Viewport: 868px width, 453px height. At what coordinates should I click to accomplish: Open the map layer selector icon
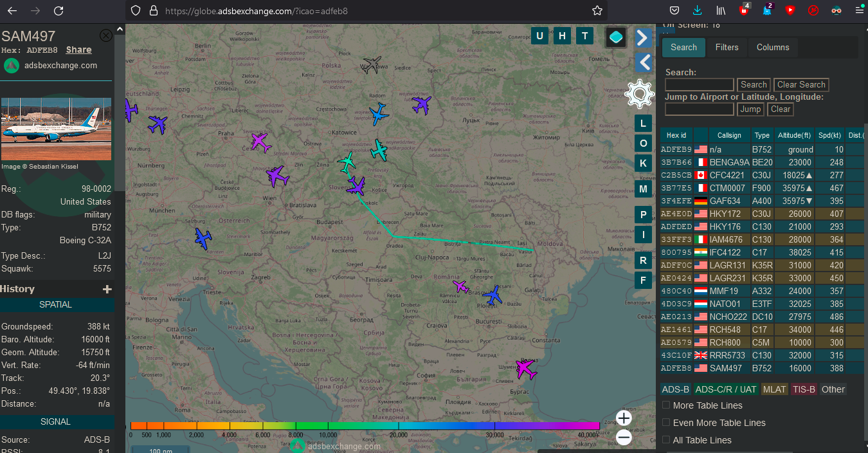[x=616, y=37]
